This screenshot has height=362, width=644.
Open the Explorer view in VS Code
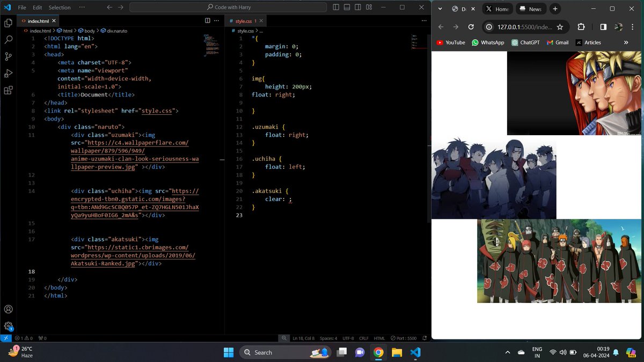(x=8, y=23)
